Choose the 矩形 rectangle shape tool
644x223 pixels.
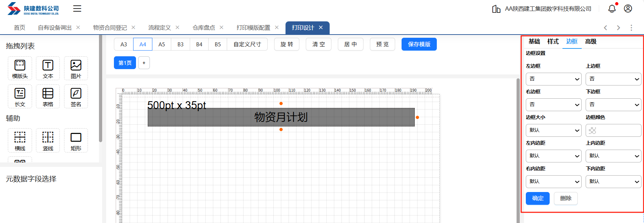pos(76,140)
